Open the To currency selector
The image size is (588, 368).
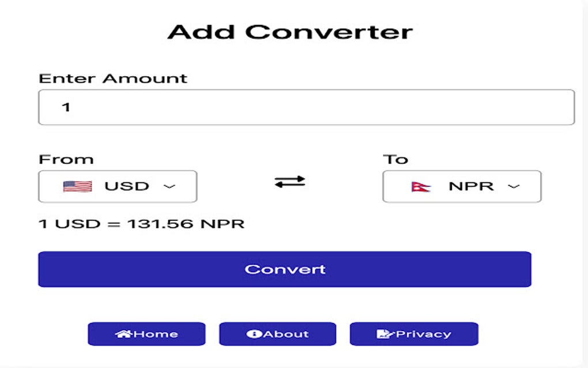pyautogui.click(x=461, y=186)
